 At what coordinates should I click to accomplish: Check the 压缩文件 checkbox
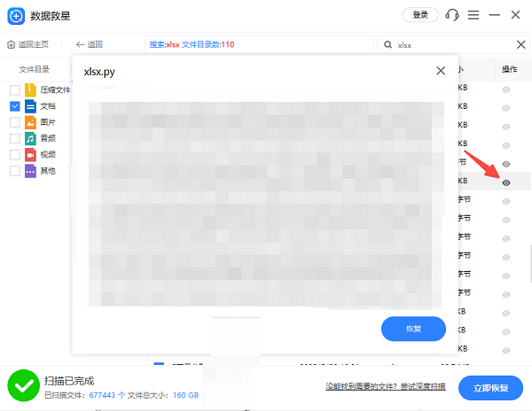point(14,90)
